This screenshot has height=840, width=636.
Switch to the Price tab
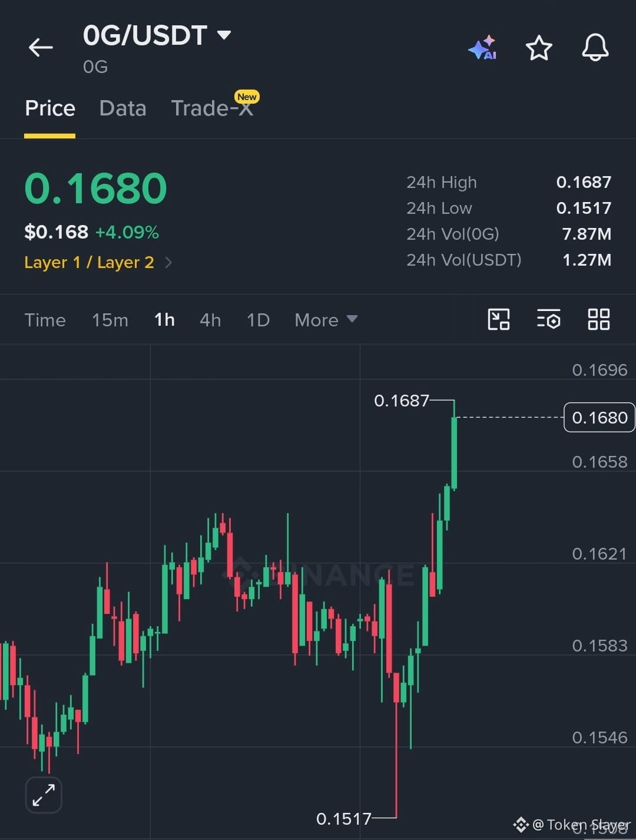pyautogui.click(x=50, y=108)
